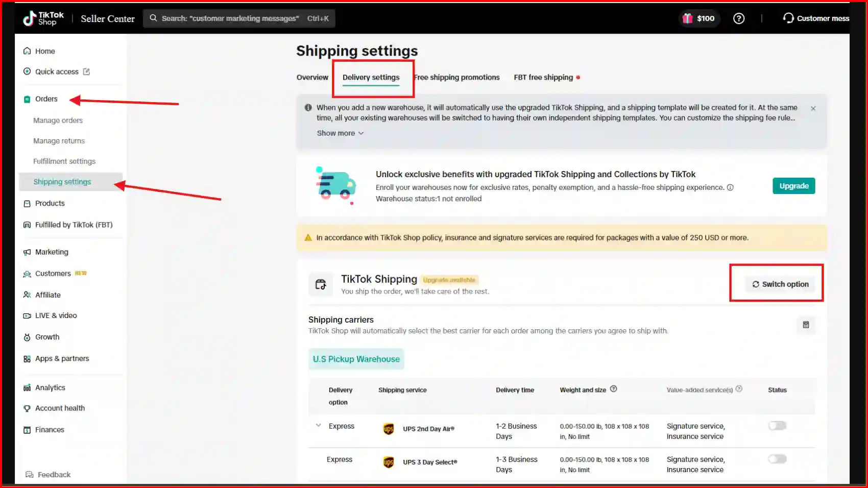Click the "1-3 Business Days" cell
868x488 pixels.
pyautogui.click(x=517, y=465)
